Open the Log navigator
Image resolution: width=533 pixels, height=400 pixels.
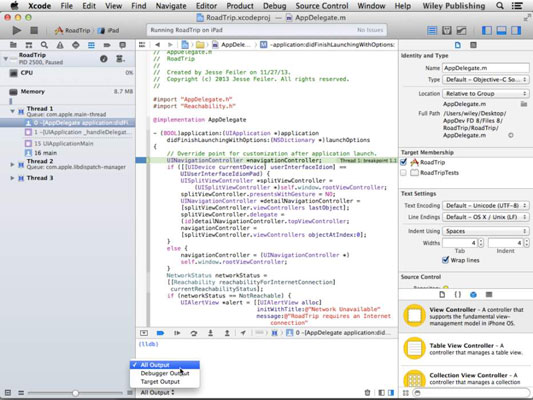[x=122, y=45]
